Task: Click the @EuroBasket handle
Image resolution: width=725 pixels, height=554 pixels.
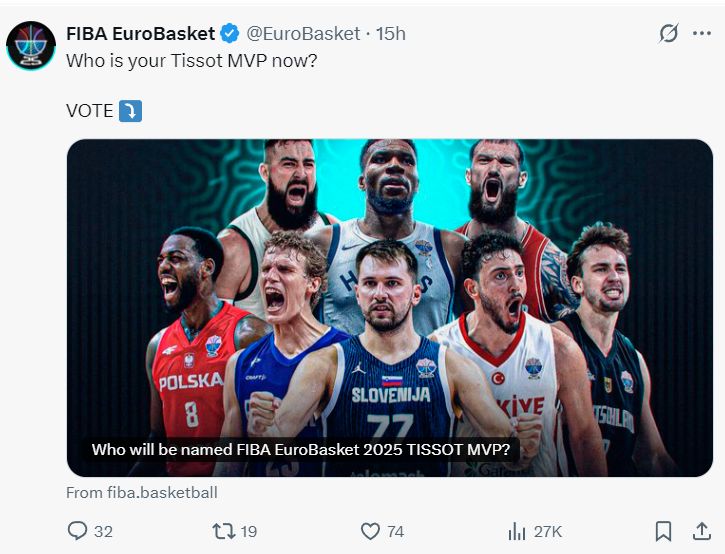Action: click(x=303, y=34)
